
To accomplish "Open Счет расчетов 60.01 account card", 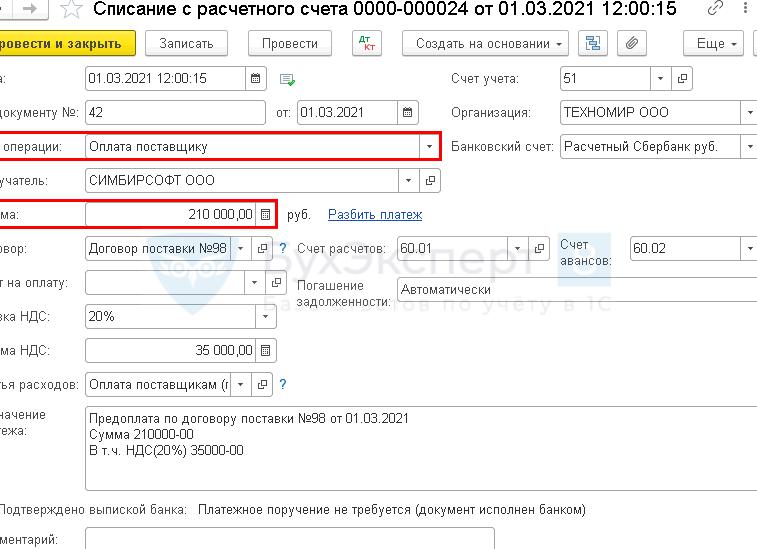I will (539, 249).
